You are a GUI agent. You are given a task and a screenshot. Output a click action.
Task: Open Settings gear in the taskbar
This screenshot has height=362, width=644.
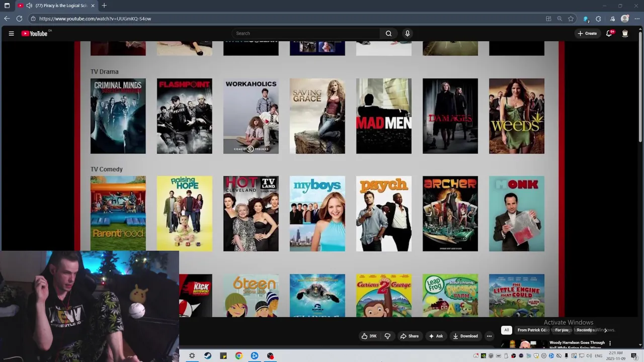(x=192, y=355)
